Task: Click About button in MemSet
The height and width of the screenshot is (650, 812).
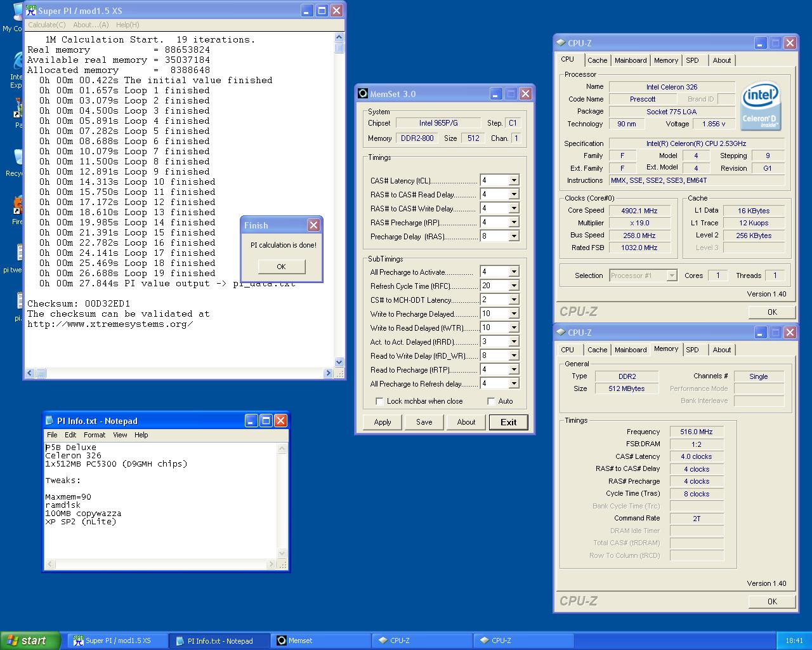Action: tap(466, 422)
